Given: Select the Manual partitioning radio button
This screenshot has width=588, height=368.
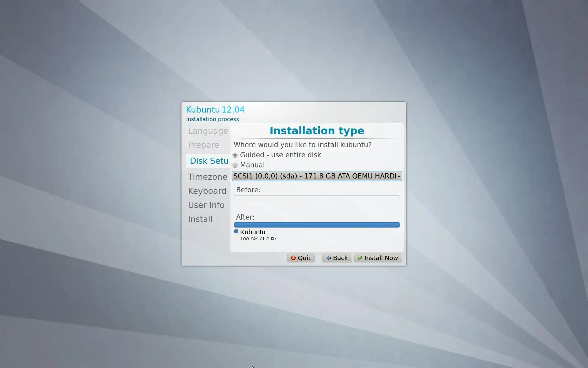Looking at the screenshot, I should [235, 165].
